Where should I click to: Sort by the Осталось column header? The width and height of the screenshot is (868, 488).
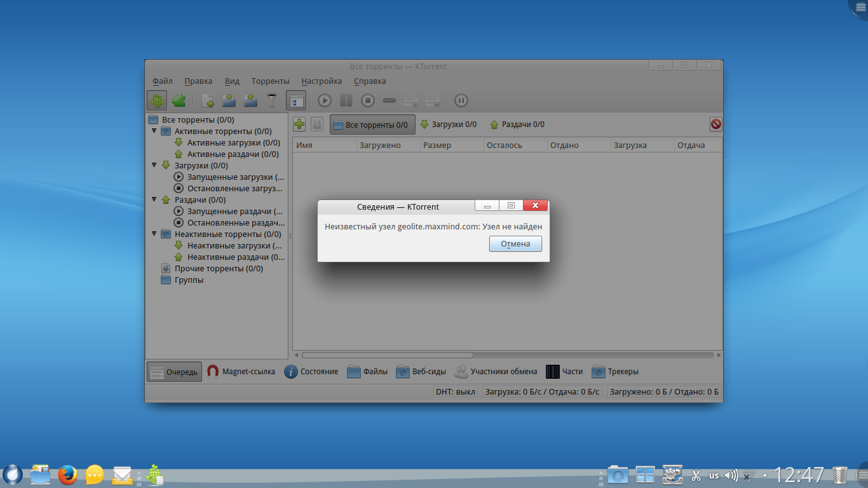point(515,146)
